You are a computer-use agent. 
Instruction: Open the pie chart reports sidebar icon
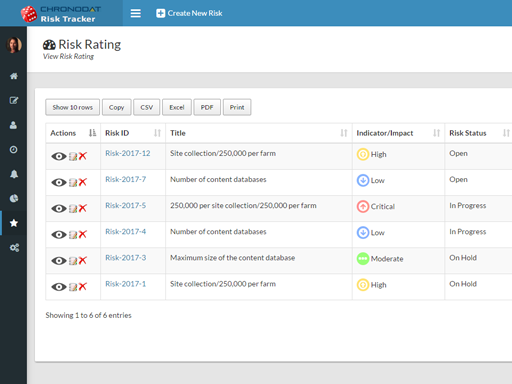14,199
